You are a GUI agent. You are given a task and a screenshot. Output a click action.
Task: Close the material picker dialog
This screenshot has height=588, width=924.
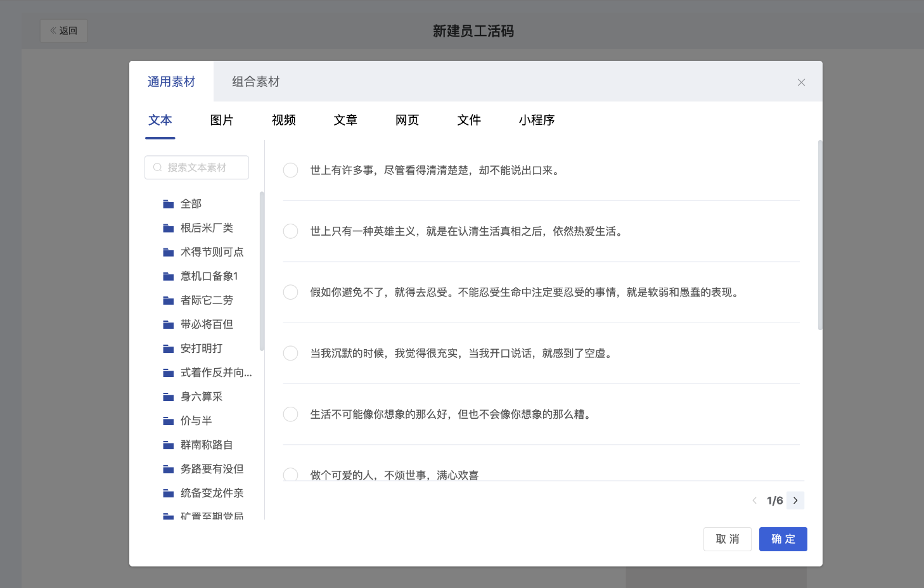tap(801, 82)
